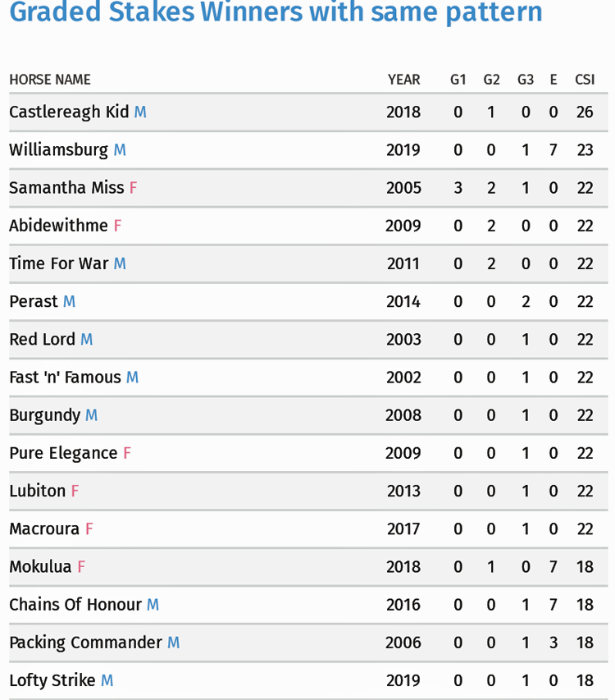Open the Lofty Strike horse entry
This screenshot has width=615, height=700.
[x=52, y=681]
